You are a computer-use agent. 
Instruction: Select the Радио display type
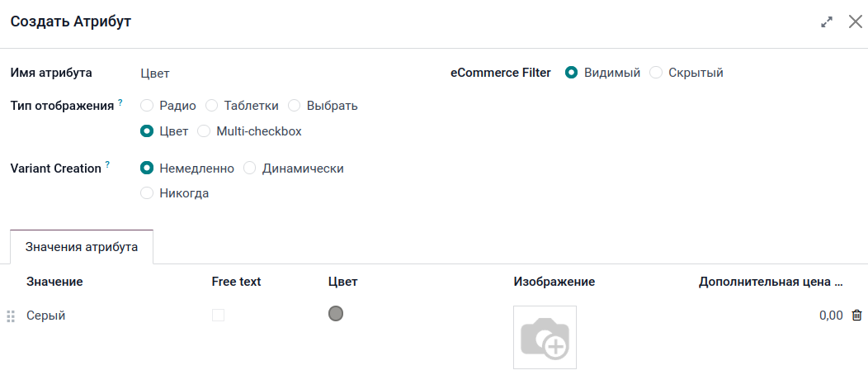[x=147, y=106]
